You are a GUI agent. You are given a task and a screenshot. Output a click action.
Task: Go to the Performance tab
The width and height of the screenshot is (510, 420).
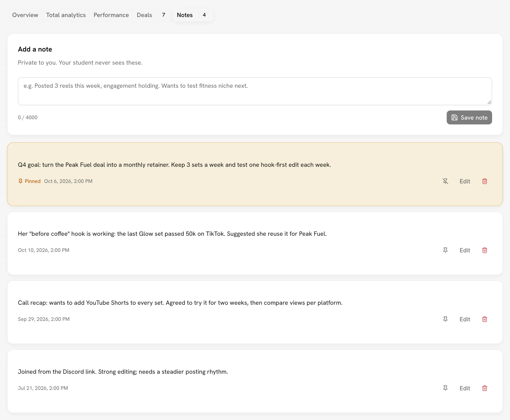[x=111, y=15]
